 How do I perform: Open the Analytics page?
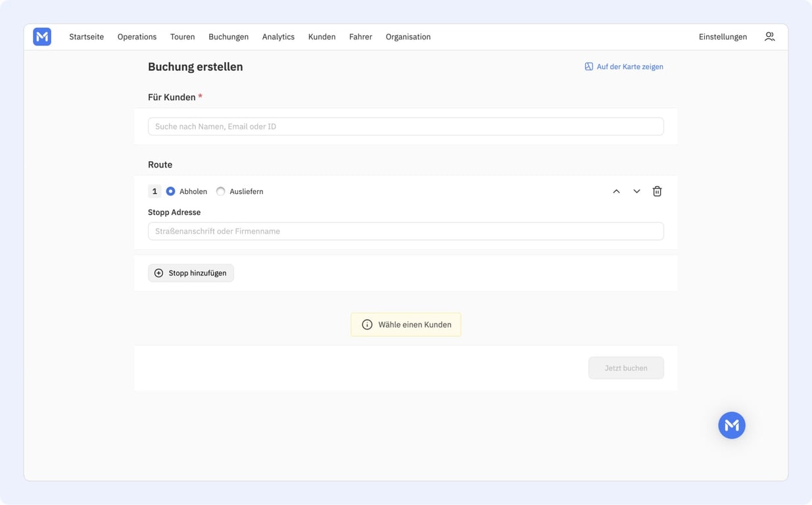tap(278, 37)
